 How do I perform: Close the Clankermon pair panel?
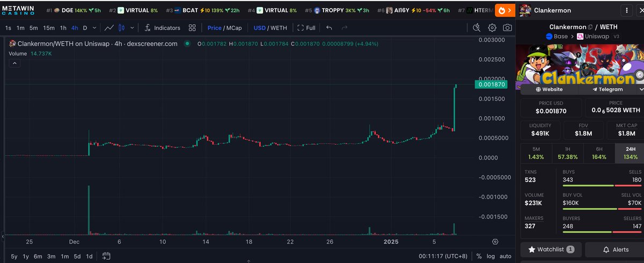(642, 10)
